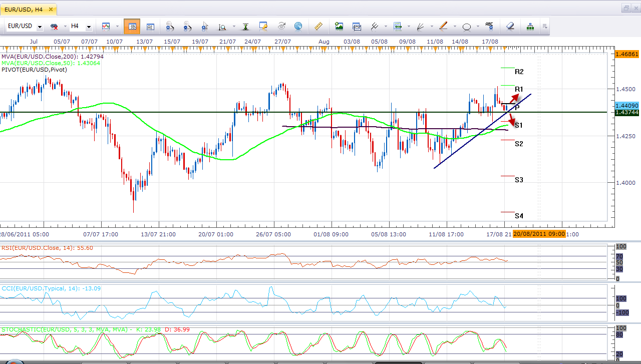Click the R1 pivot level label

tap(519, 89)
